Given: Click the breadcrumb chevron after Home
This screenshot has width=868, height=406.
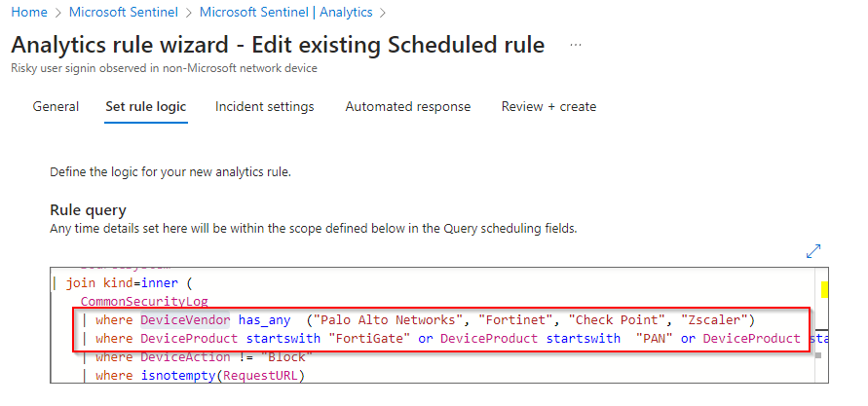Looking at the screenshot, I should point(58,12).
